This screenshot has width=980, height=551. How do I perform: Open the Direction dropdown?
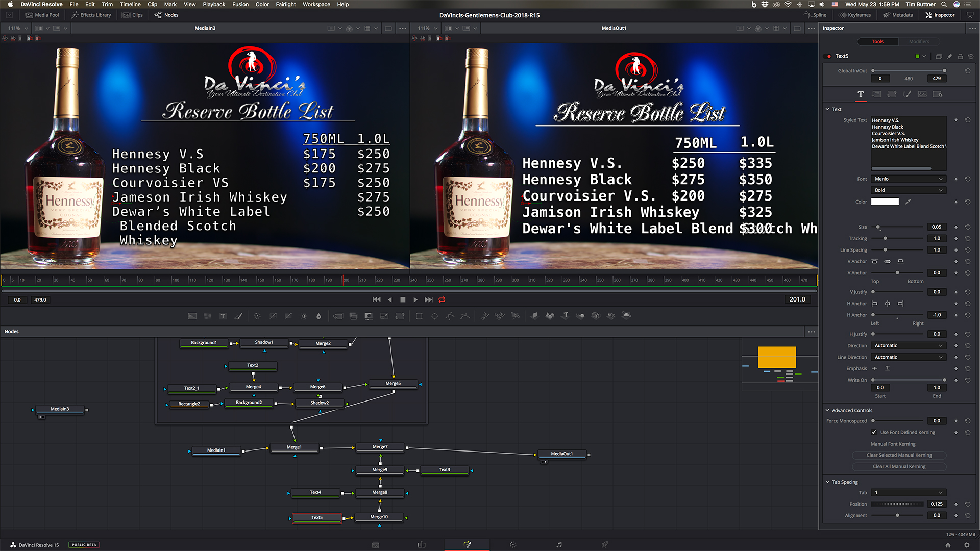[x=909, y=346]
